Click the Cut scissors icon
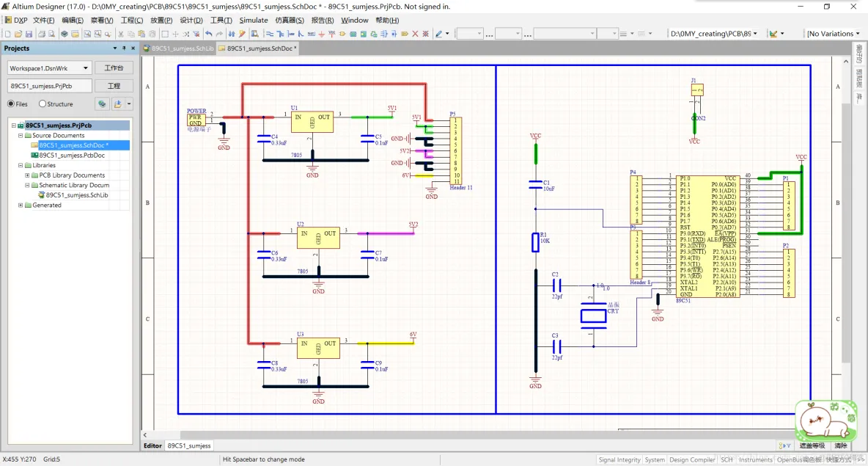The image size is (868, 466). pos(121,34)
